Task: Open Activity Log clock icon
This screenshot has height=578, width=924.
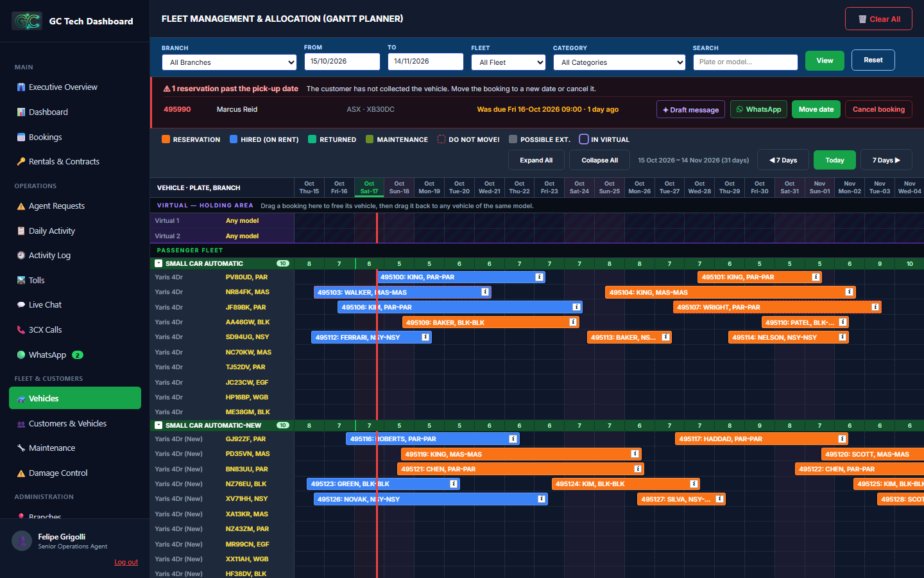Action: pyautogui.click(x=21, y=256)
